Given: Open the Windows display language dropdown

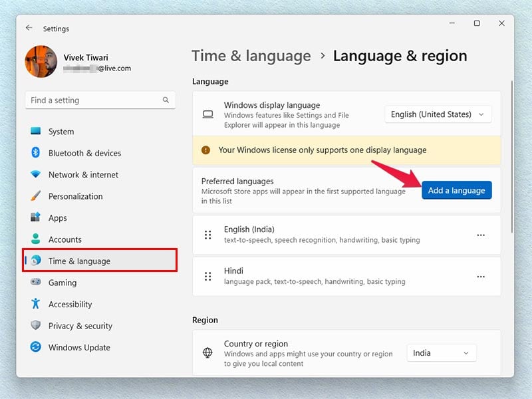Looking at the screenshot, I should click(x=438, y=114).
